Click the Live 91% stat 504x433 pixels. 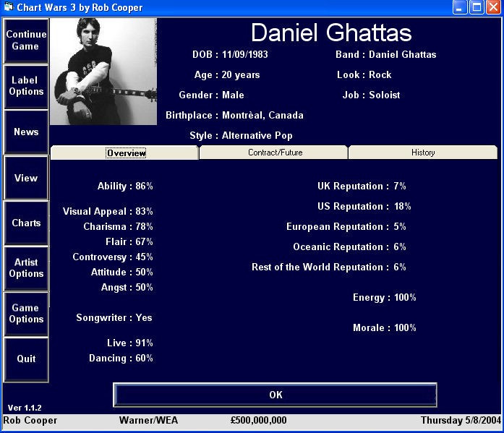(130, 343)
